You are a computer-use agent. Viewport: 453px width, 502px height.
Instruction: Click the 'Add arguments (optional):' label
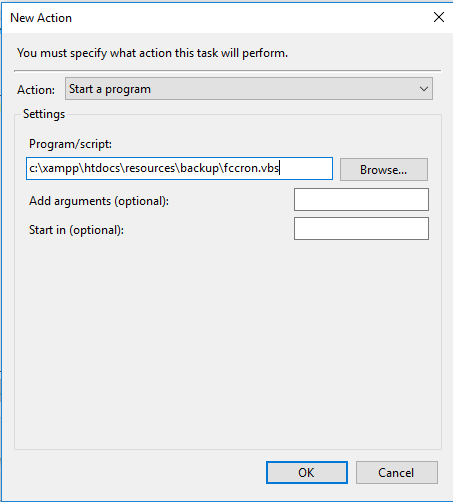click(x=99, y=201)
